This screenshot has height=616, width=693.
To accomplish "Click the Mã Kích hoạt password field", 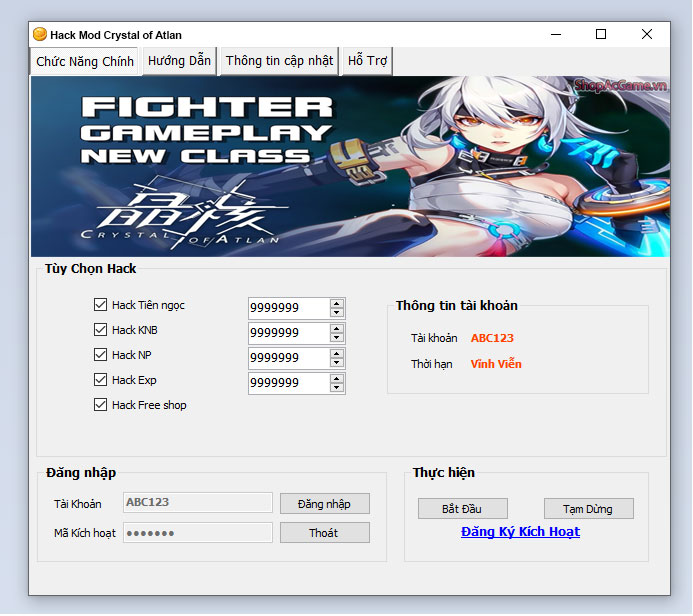I will (x=198, y=533).
